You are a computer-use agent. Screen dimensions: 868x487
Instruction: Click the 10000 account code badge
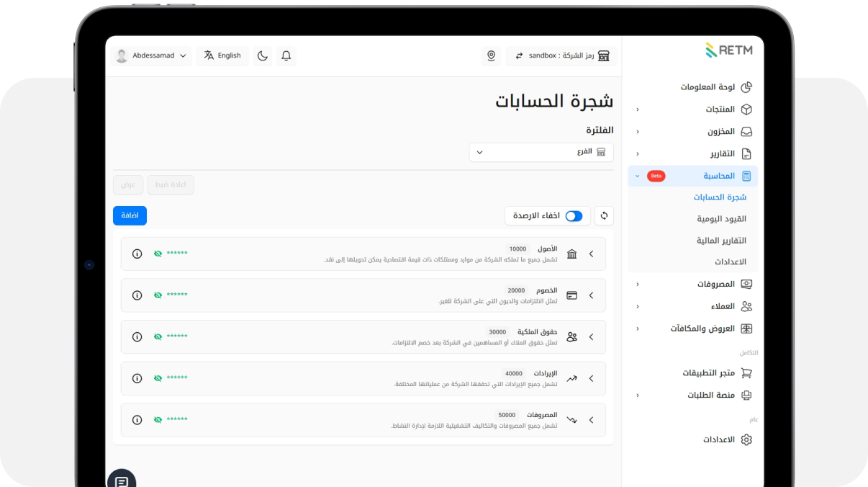click(x=518, y=249)
